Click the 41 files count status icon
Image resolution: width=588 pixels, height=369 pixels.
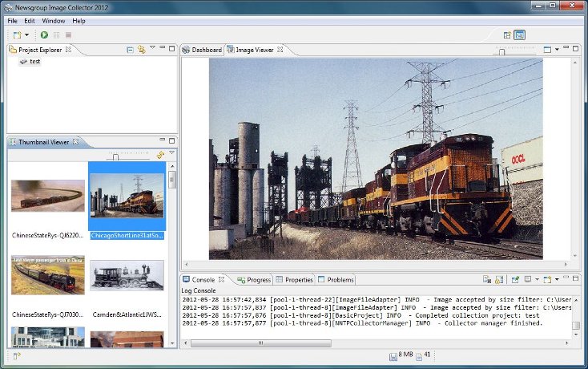[x=419, y=357]
